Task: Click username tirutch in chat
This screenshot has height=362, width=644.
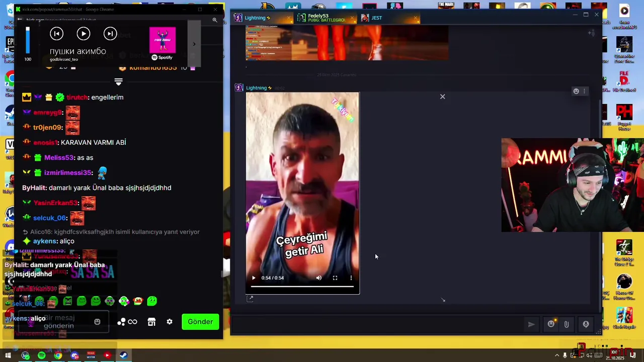Action: (x=77, y=97)
